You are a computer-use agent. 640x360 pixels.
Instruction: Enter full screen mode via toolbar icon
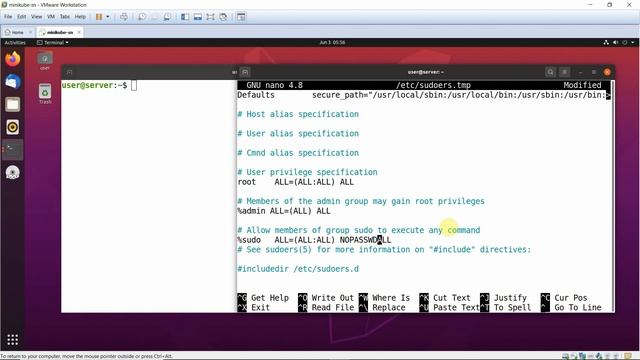pyautogui.click(x=210, y=17)
